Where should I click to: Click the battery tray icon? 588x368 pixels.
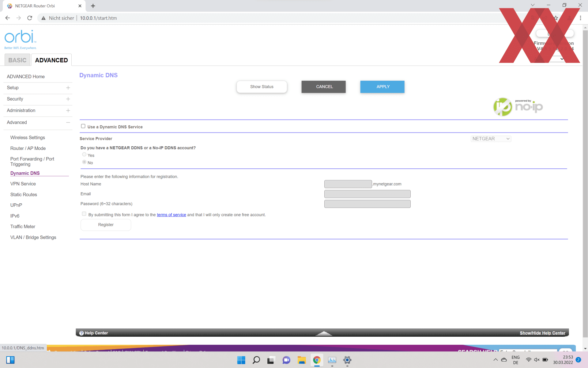545,360
